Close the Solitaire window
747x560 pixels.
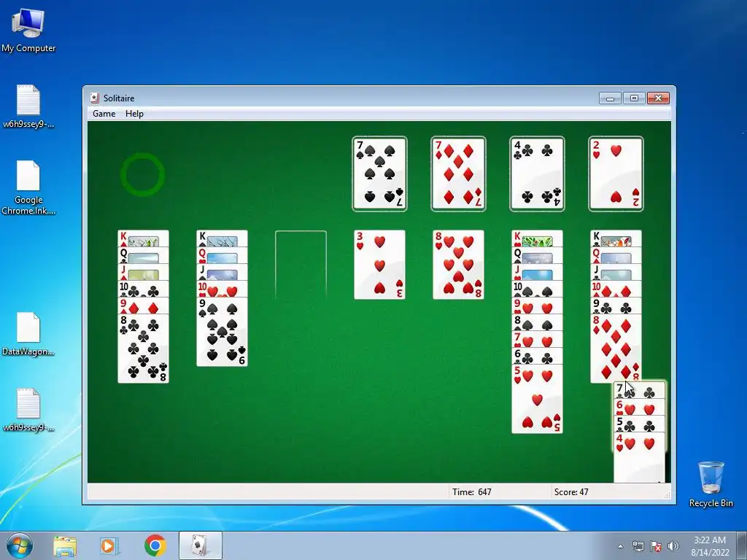[x=658, y=98]
